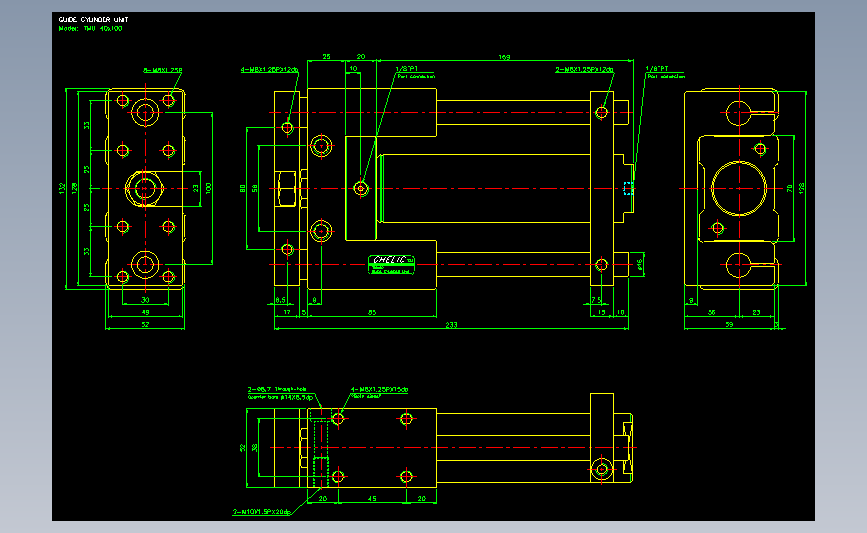Click the CHELIC nameplate on cylinder body

pos(391,264)
